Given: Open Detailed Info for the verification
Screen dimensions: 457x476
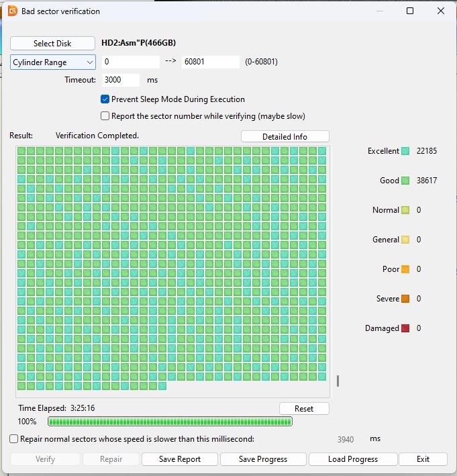Looking at the screenshot, I should point(285,137).
